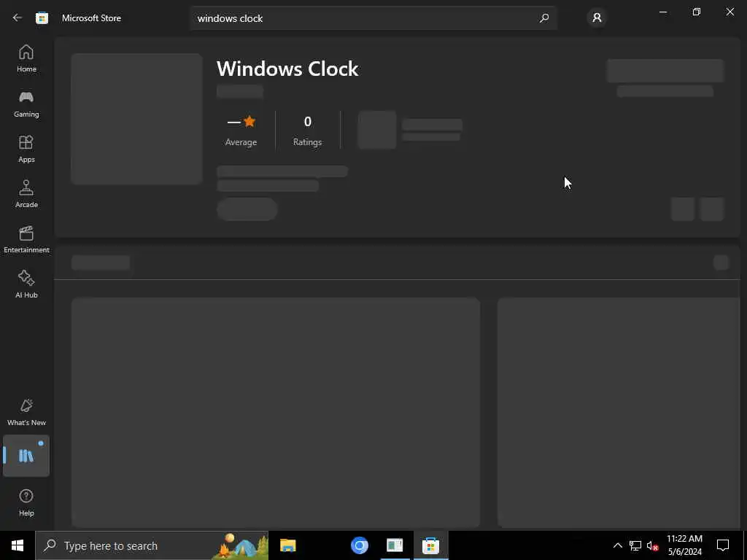
Task: Open the AI Hub section
Action: (26, 285)
